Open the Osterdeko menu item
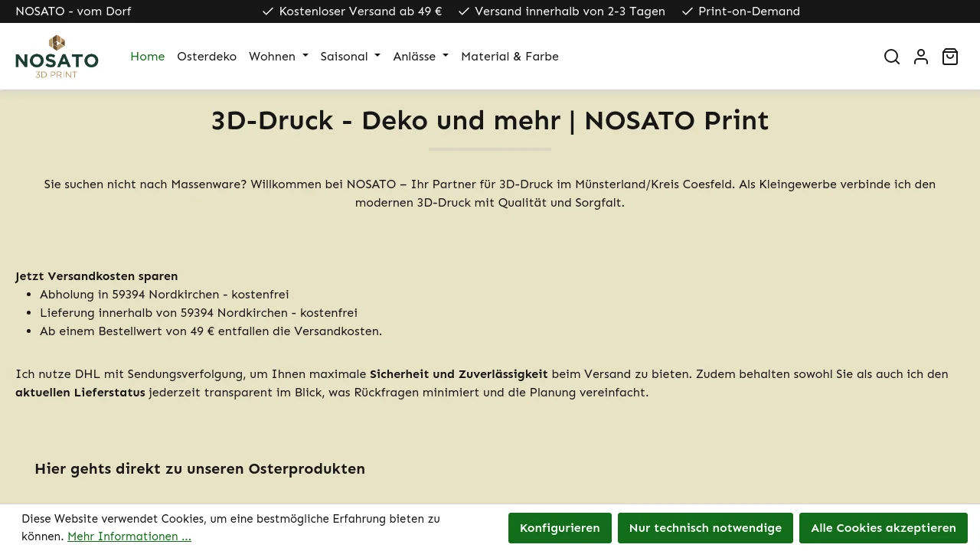The height and width of the screenshot is (551, 980). click(207, 57)
